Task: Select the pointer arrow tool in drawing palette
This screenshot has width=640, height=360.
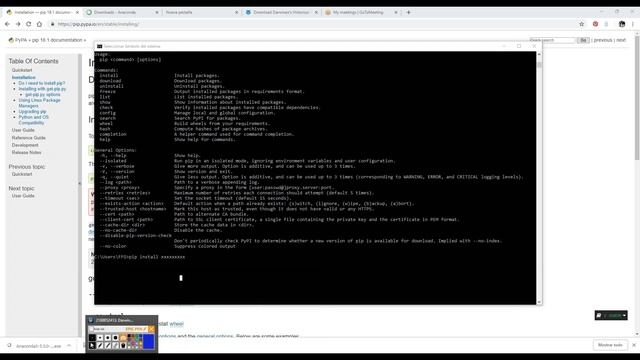Action: pos(92,345)
